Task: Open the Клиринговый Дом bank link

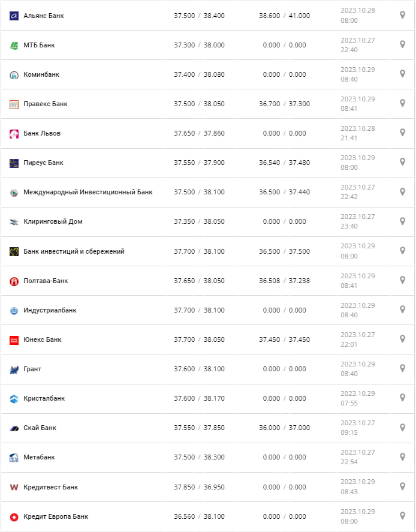Action: tap(53, 222)
